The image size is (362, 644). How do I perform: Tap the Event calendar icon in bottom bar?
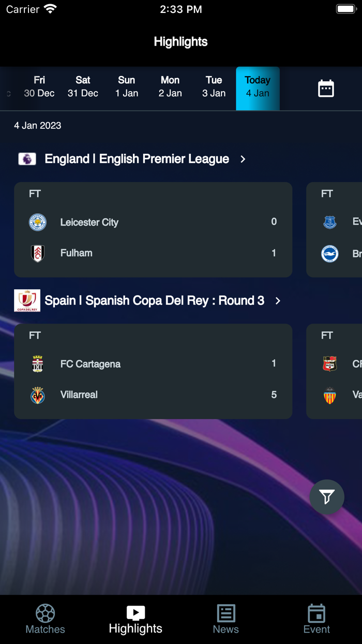point(316,612)
